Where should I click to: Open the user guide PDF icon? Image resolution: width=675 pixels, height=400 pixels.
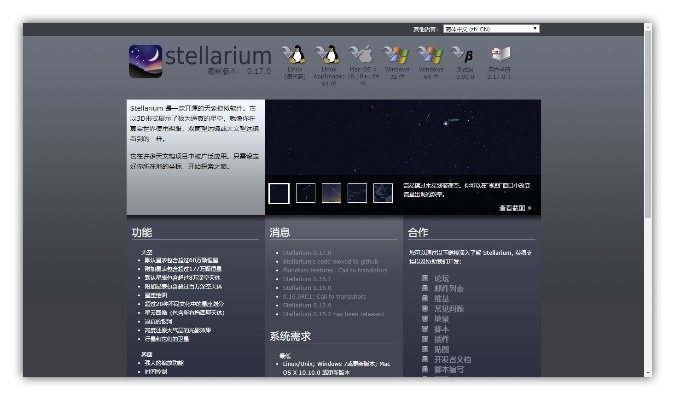point(500,57)
